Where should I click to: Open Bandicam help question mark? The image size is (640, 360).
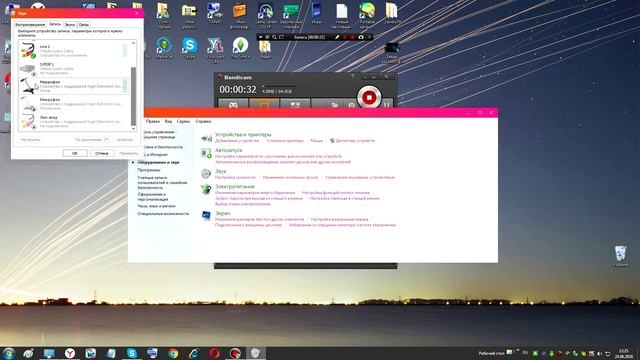pyautogui.click(x=353, y=77)
